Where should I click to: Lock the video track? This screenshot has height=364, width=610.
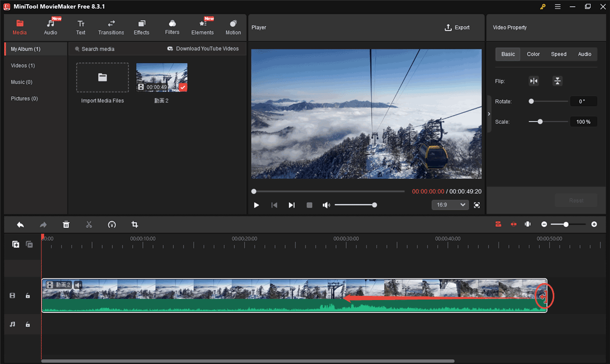pyautogui.click(x=28, y=295)
